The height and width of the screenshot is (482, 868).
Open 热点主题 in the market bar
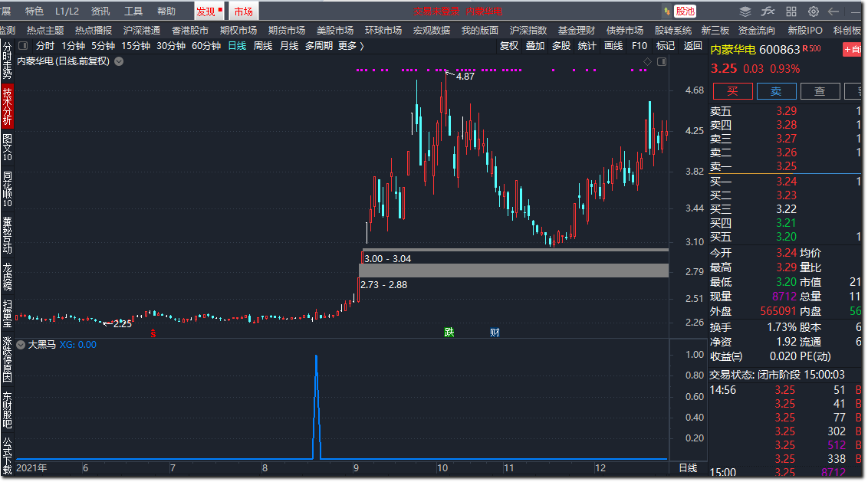[45, 31]
